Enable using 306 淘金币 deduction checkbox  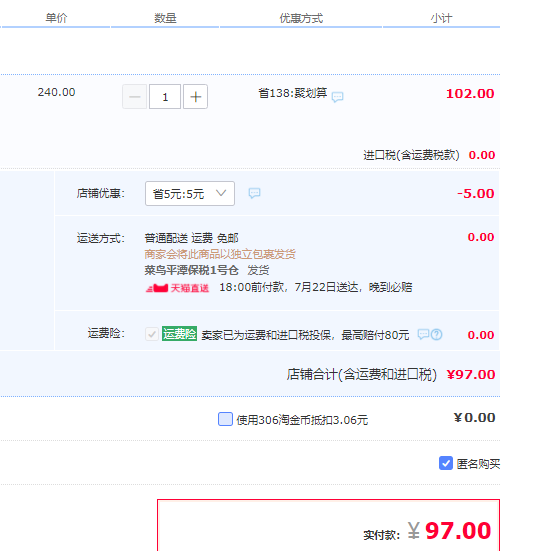(x=225, y=419)
